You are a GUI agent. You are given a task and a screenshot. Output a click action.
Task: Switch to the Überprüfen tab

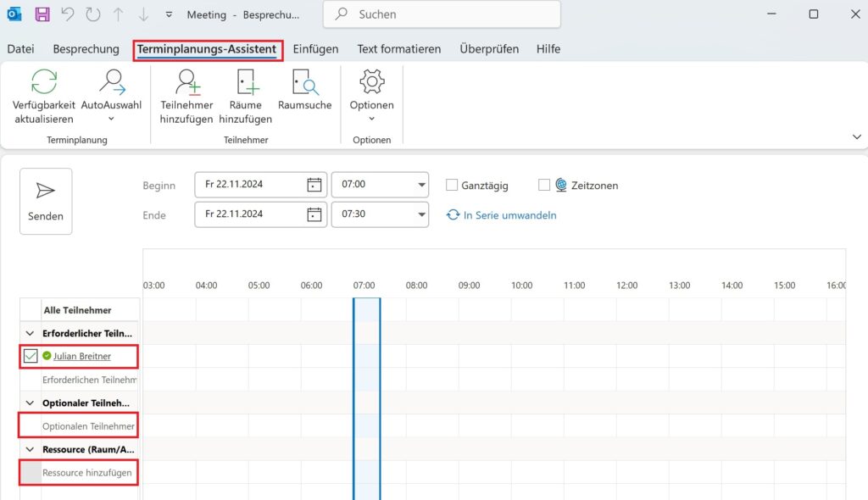click(489, 48)
